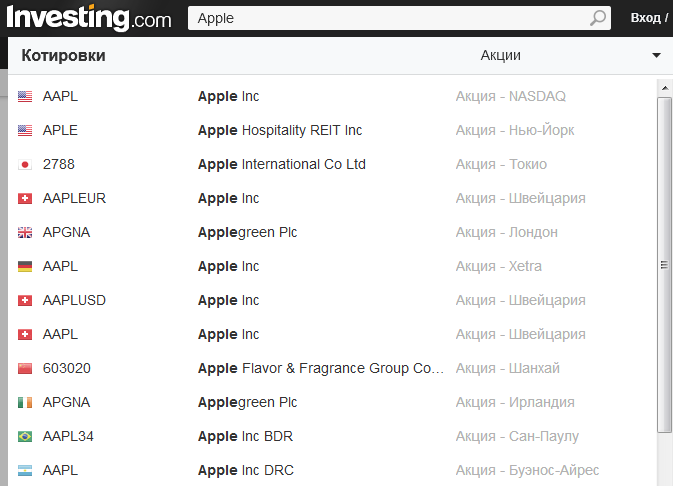Click the scroll up arrow of results
This screenshot has height=486, width=673.
pyautogui.click(x=664, y=90)
